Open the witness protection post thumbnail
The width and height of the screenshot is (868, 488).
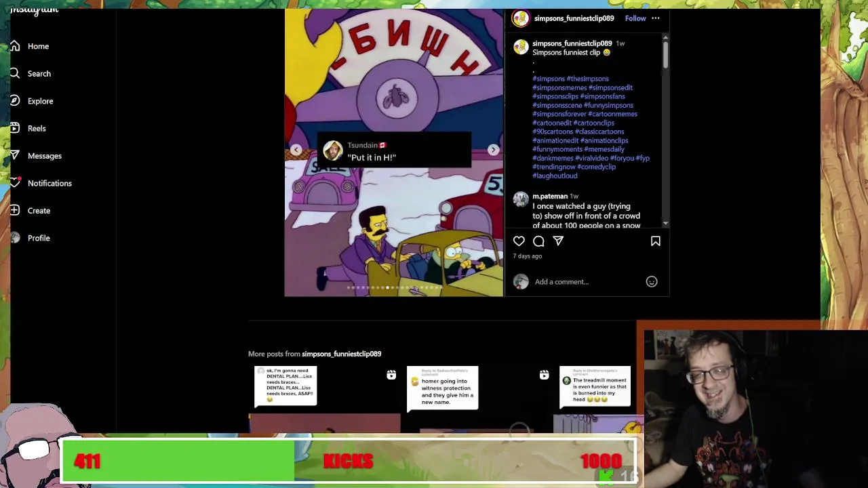click(x=477, y=399)
